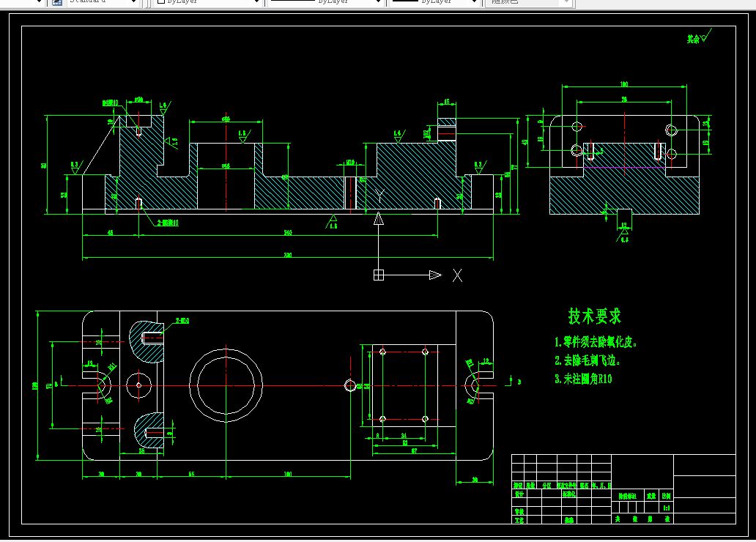Select the large double circle in plan view
This screenshot has width=756, height=542.
point(226,385)
